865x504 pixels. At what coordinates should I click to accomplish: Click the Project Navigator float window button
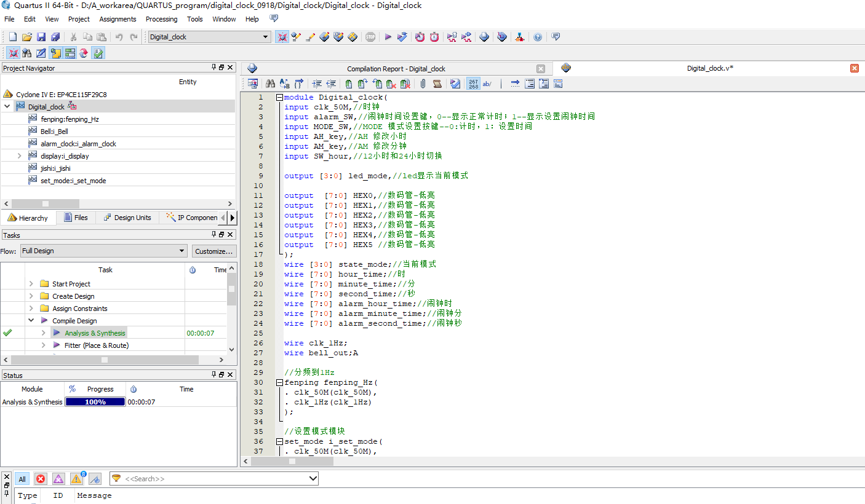coord(222,68)
